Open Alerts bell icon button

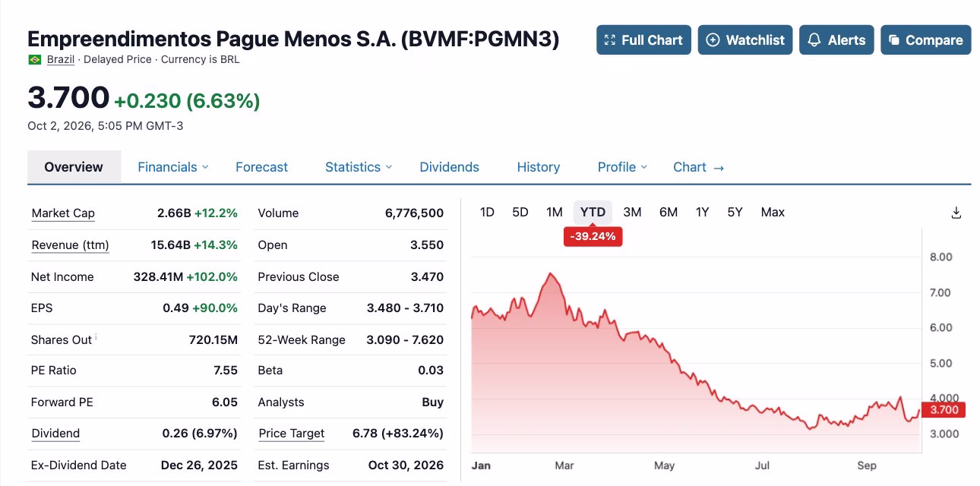(836, 40)
